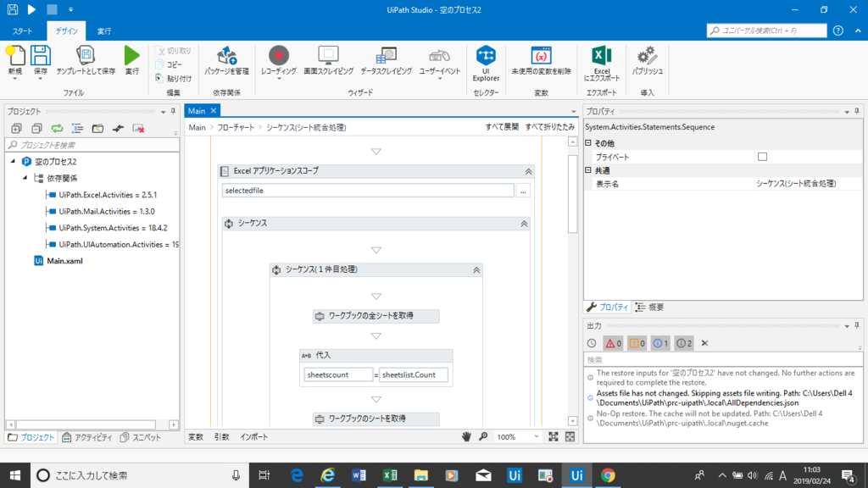Click the project search box

[92, 145]
